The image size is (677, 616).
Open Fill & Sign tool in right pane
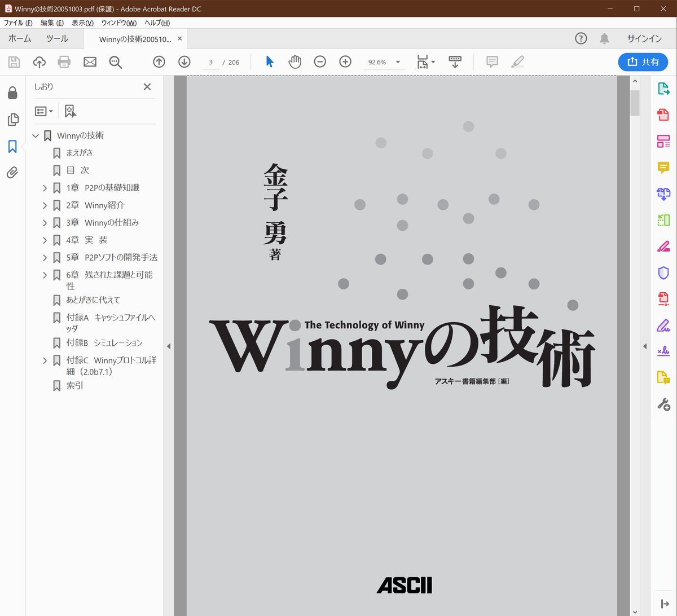coord(663,325)
